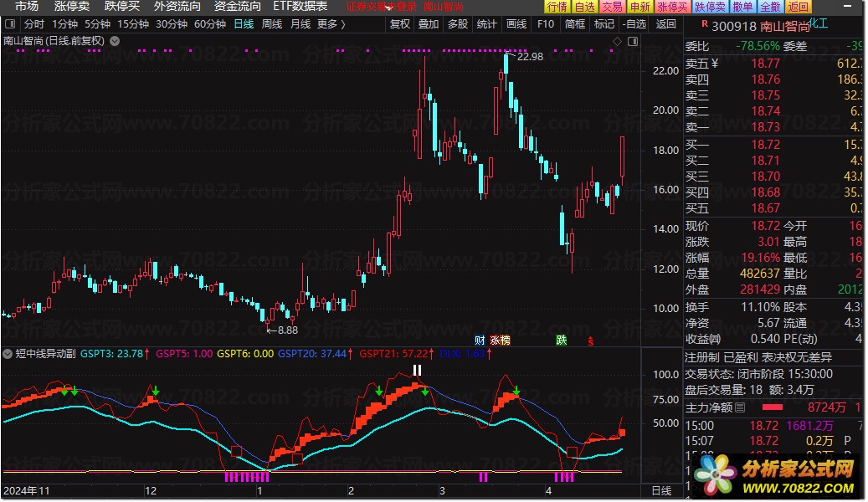This screenshot has height=502, width=868.
Task: Click the 统计 toolbar item
Action: coord(486,24)
